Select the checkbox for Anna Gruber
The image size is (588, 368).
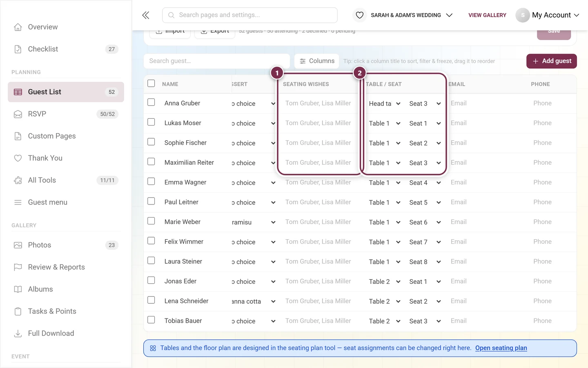point(151,102)
